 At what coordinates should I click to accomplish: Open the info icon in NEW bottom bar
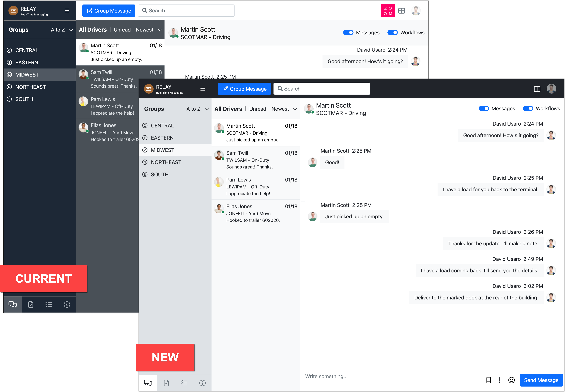point(202,383)
